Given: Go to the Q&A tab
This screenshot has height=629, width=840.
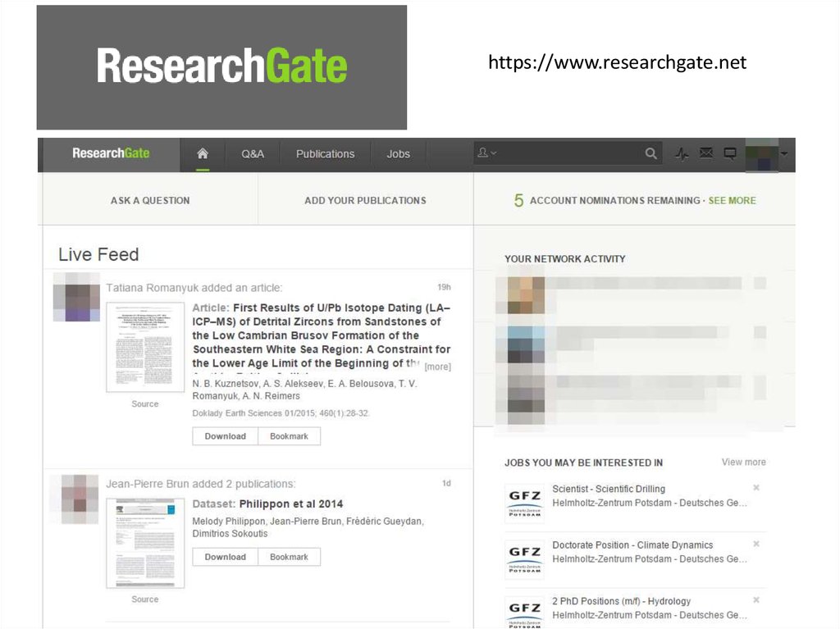Looking at the screenshot, I should pyautogui.click(x=253, y=154).
